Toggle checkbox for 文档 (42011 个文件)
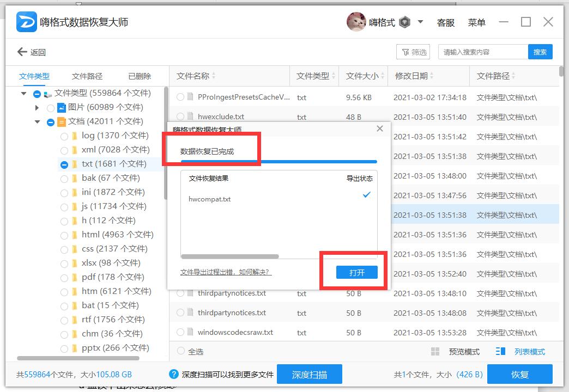The height and width of the screenshot is (392, 569). click(51, 122)
